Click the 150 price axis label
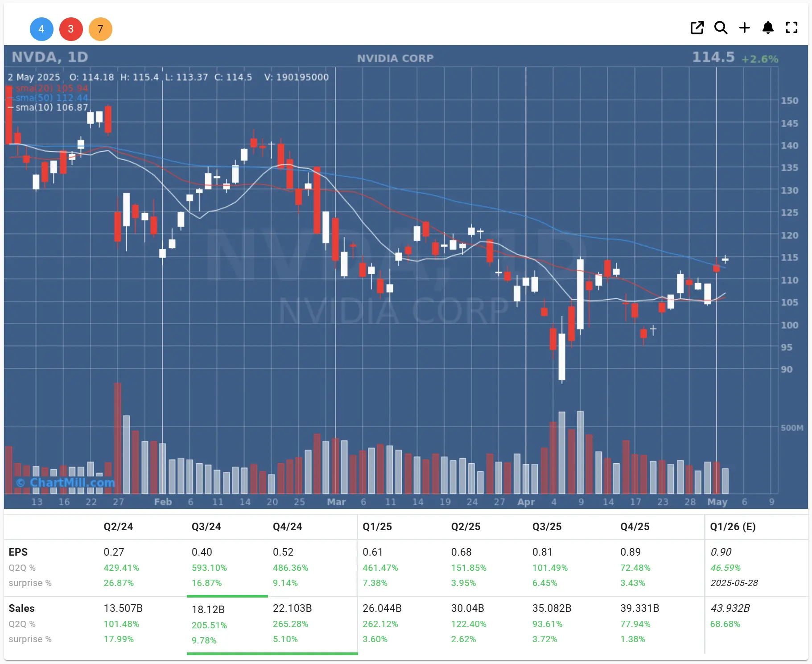 tap(789, 101)
